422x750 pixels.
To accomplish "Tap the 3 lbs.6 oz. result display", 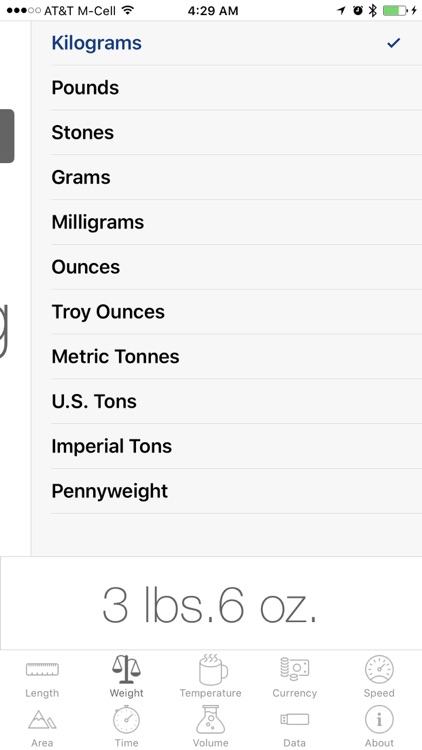I will coord(211,604).
